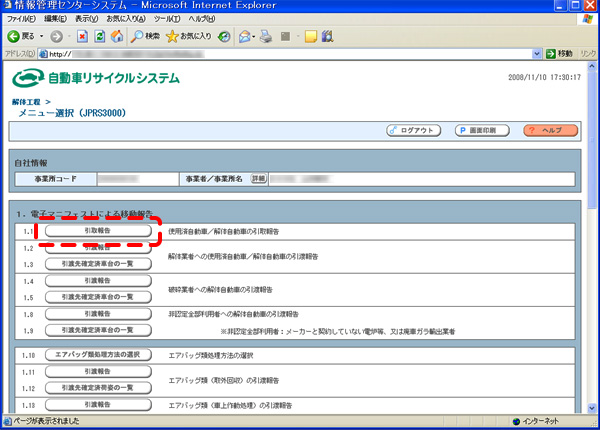The height and width of the screenshot is (430, 600).
Task: Click the Print printer toolbar icon
Action: (x=266, y=36)
